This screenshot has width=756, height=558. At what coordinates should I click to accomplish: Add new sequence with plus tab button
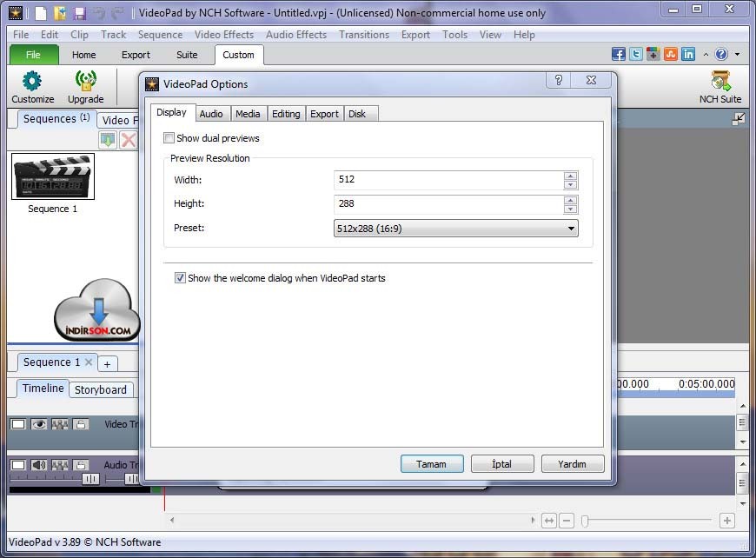click(107, 364)
